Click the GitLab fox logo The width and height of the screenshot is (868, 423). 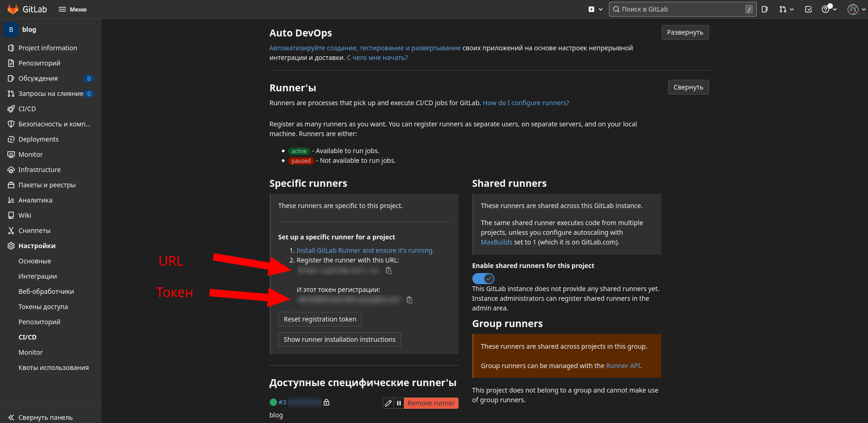click(13, 9)
